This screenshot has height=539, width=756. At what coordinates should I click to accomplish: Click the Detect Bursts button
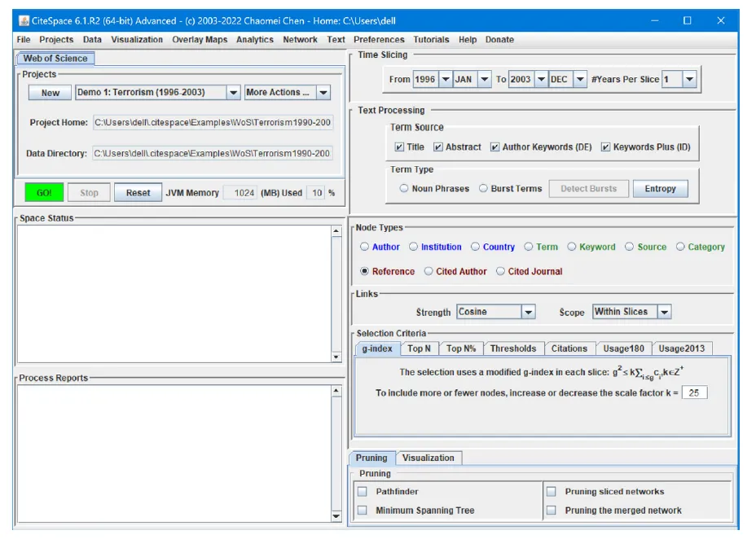click(x=588, y=188)
